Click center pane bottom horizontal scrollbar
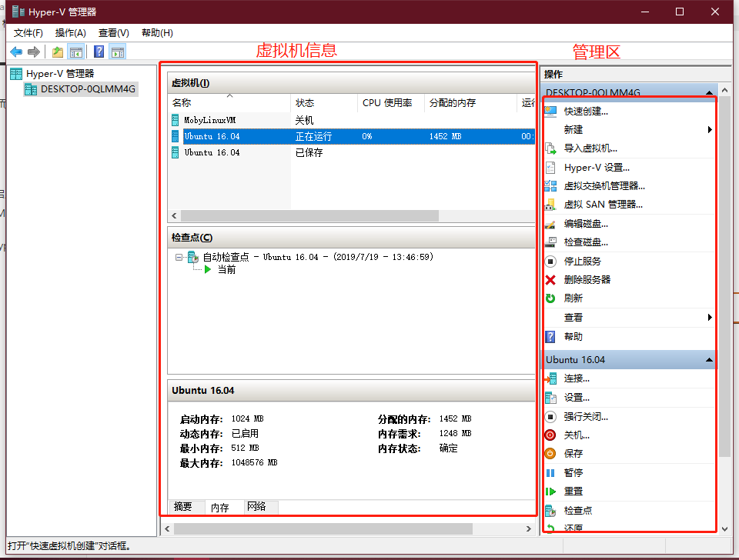The height and width of the screenshot is (560, 739). click(323, 529)
